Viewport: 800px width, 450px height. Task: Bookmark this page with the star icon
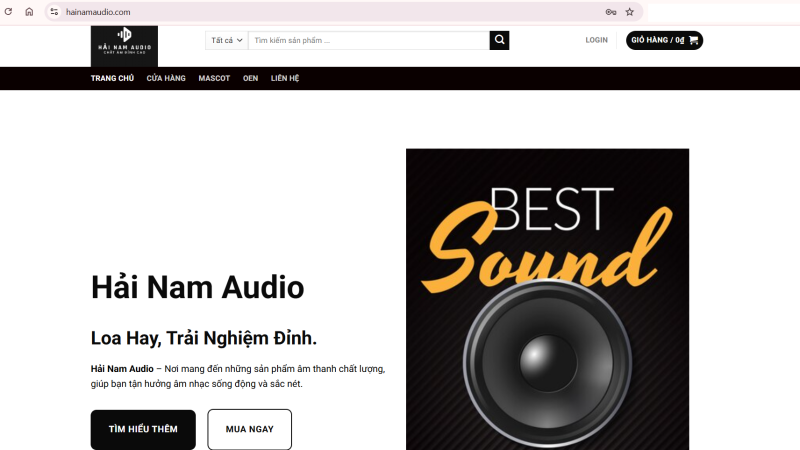[629, 12]
